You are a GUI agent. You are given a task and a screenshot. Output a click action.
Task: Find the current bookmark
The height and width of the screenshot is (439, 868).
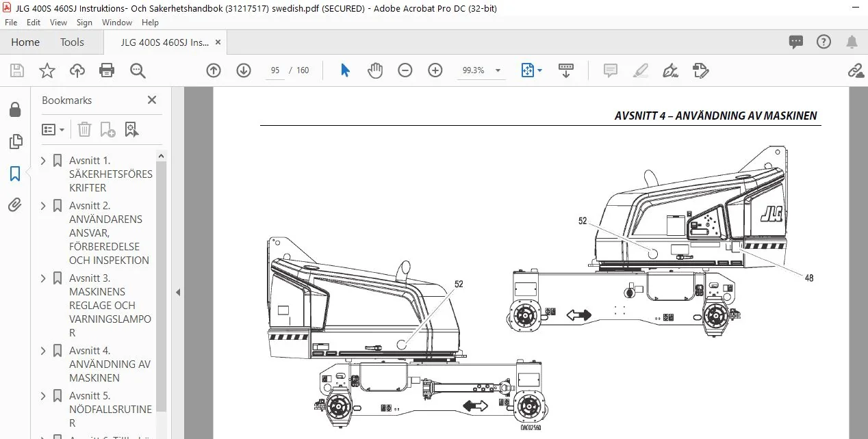tap(132, 129)
